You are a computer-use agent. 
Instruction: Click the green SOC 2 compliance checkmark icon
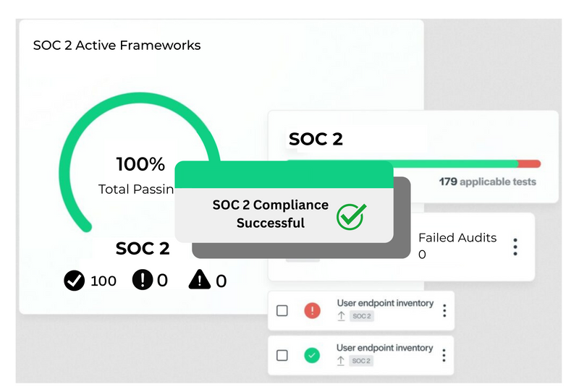pyautogui.click(x=352, y=216)
